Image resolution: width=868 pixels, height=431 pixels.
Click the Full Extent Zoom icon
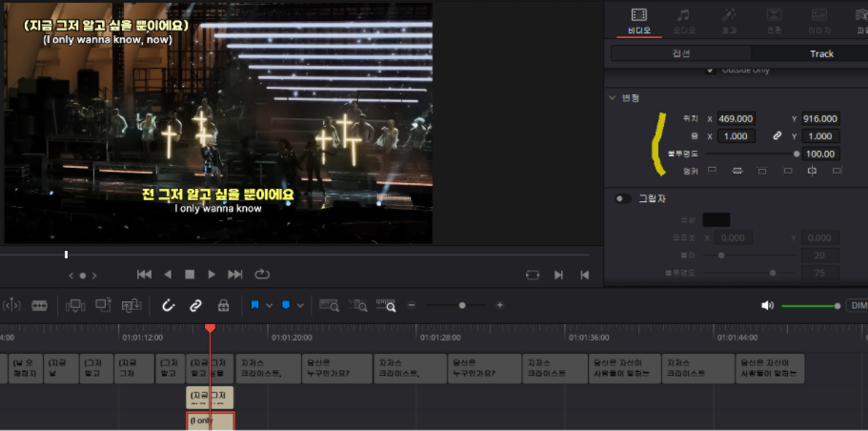click(329, 305)
